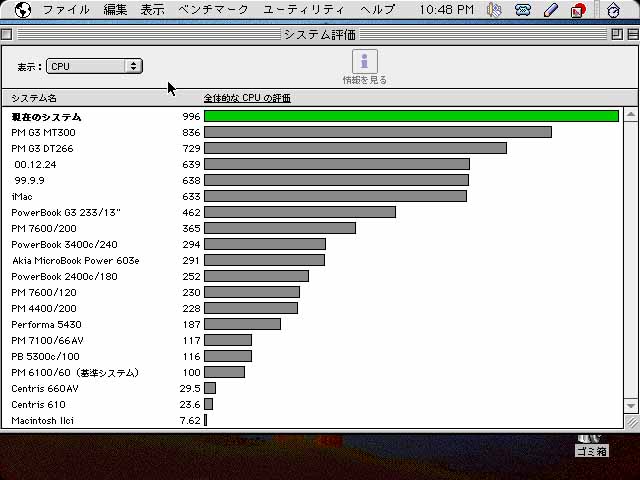
Task: Click the scrollbar up arrow
Action: (x=631, y=115)
